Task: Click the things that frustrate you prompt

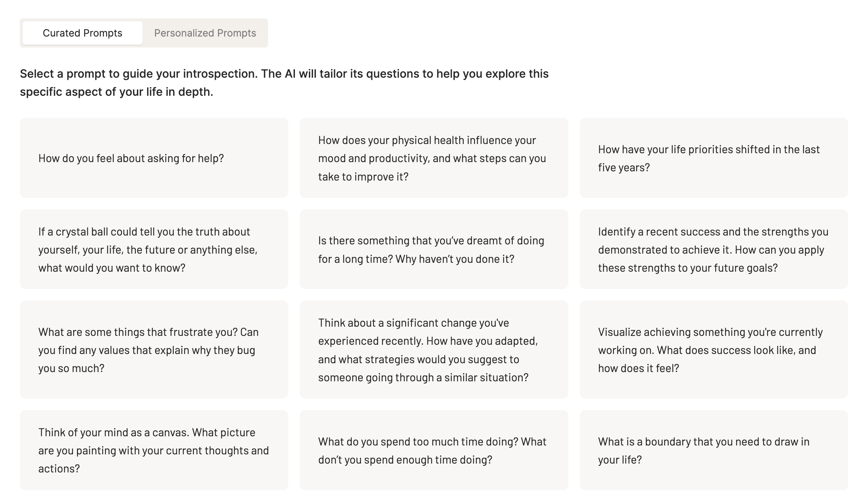Action: click(154, 350)
